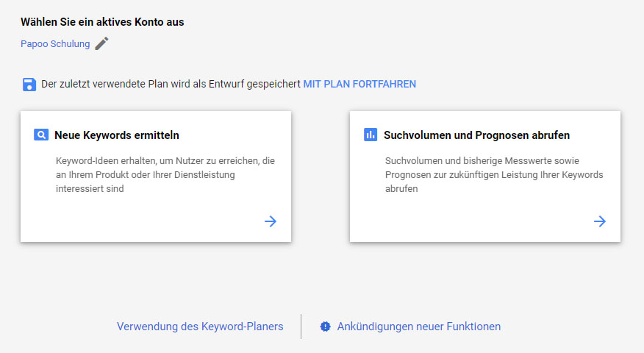Open Verwendung des Keyword-Planers link

click(200, 327)
